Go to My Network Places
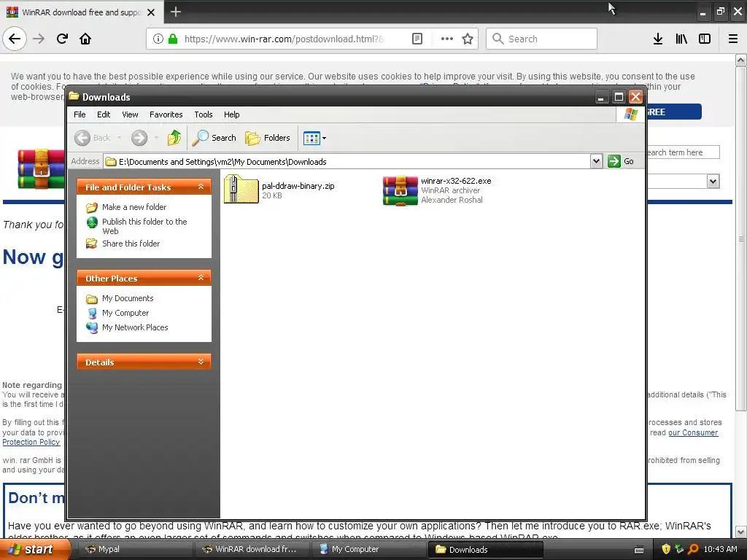Viewport: 747px width, 560px height. [x=135, y=327]
